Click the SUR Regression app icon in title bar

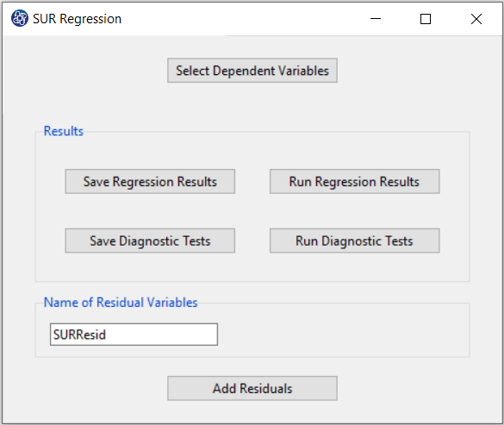[19, 18]
